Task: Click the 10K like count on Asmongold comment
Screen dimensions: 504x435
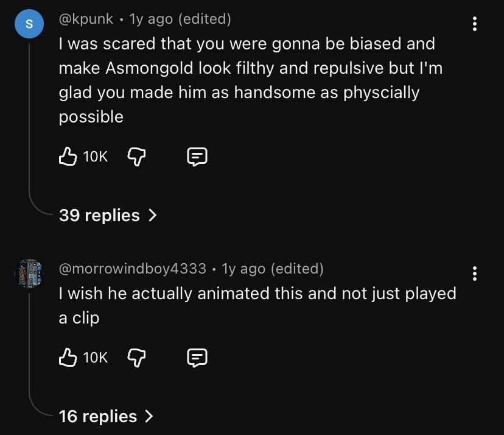Action: pyautogui.click(x=95, y=157)
